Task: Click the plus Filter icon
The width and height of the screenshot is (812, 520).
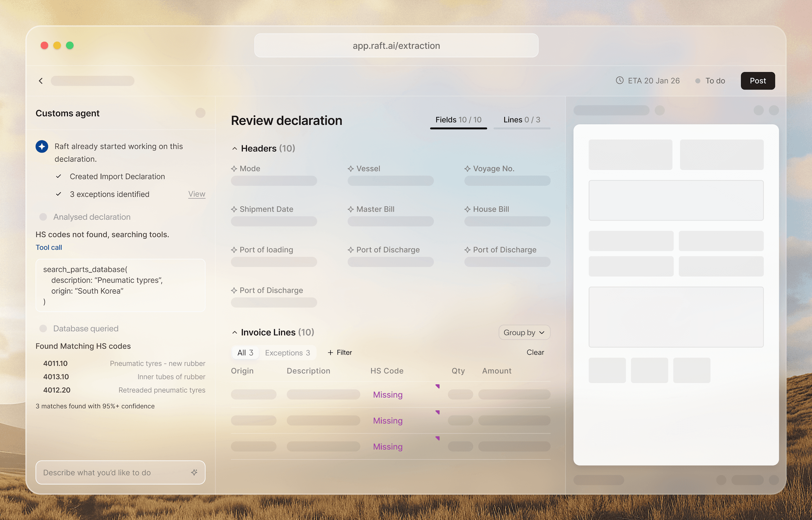Action: 330,352
